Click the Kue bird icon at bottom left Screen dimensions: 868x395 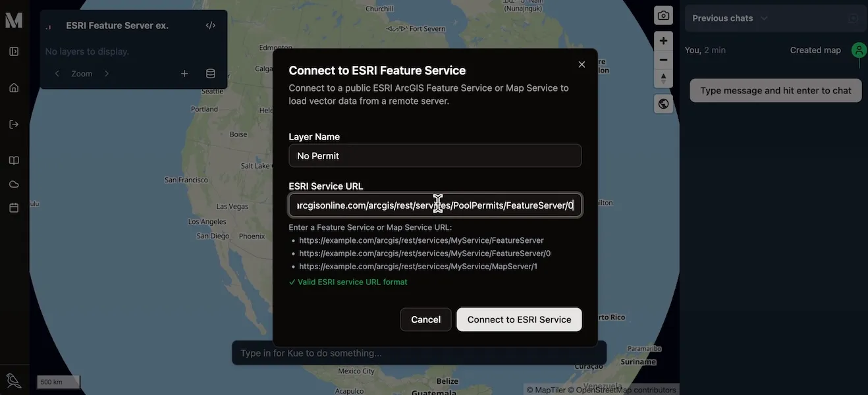[14, 381]
